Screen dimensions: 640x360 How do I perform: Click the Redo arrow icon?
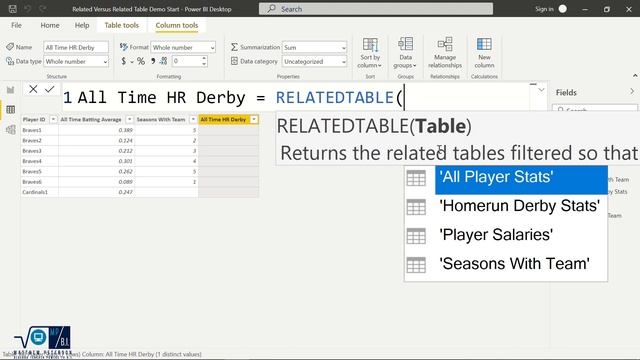(x=42, y=9)
